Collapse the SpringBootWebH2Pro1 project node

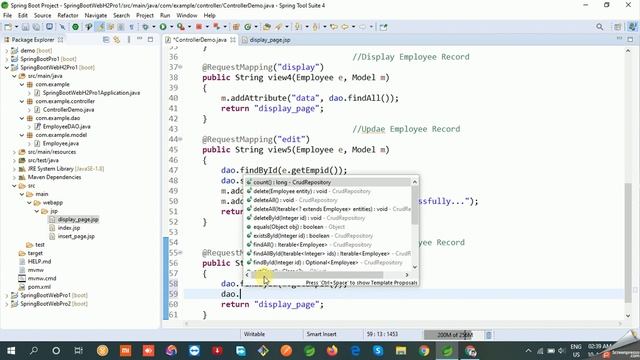pos(7,67)
